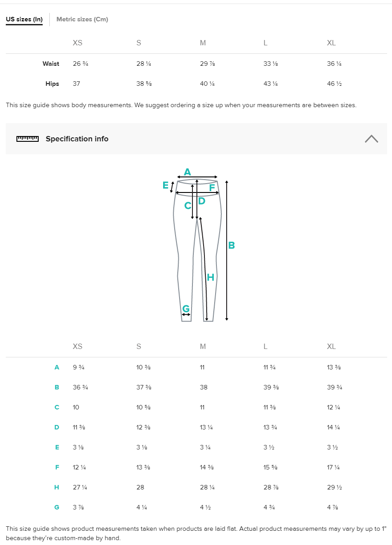Click the ruler icon beside Specification info

click(x=28, y=139)
